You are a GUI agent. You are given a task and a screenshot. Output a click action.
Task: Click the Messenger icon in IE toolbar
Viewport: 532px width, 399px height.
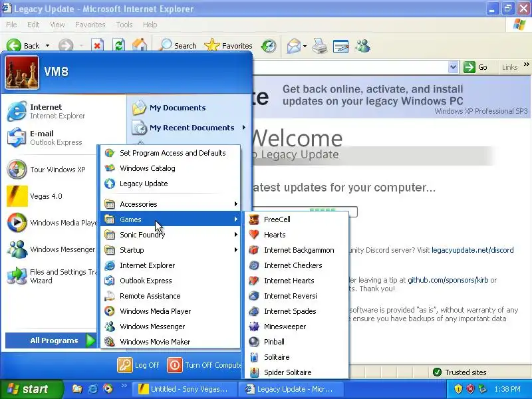(362, 45)
